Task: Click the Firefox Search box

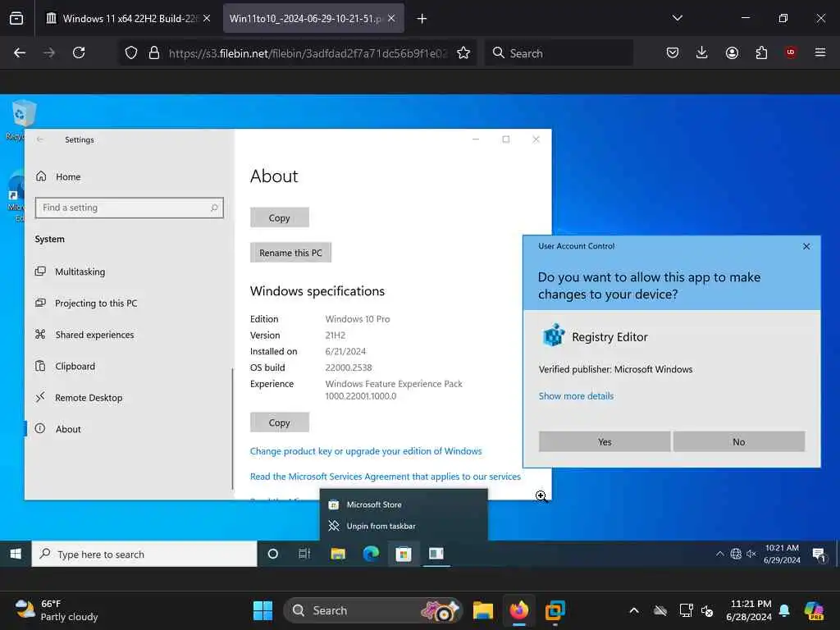Action: [559, 52]
